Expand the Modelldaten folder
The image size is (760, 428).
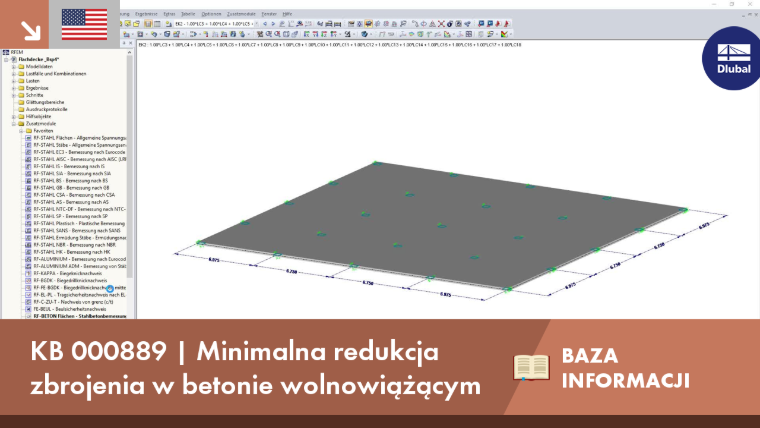[14, 66]
